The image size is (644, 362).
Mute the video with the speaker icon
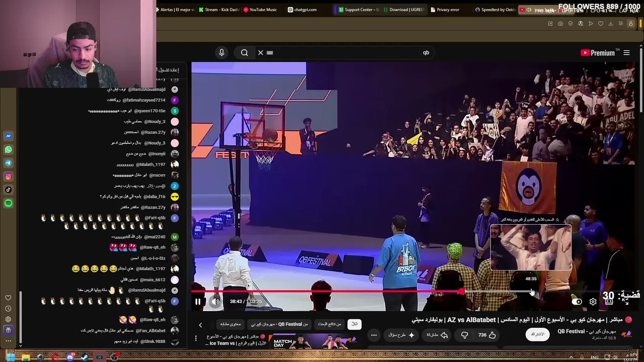[215, 302]
